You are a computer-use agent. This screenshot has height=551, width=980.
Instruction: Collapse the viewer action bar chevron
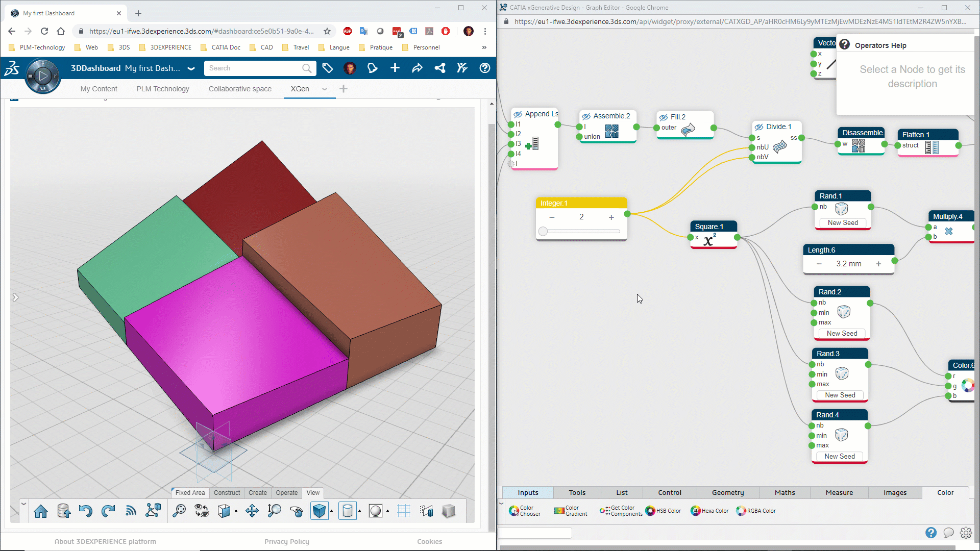[23, 504]
